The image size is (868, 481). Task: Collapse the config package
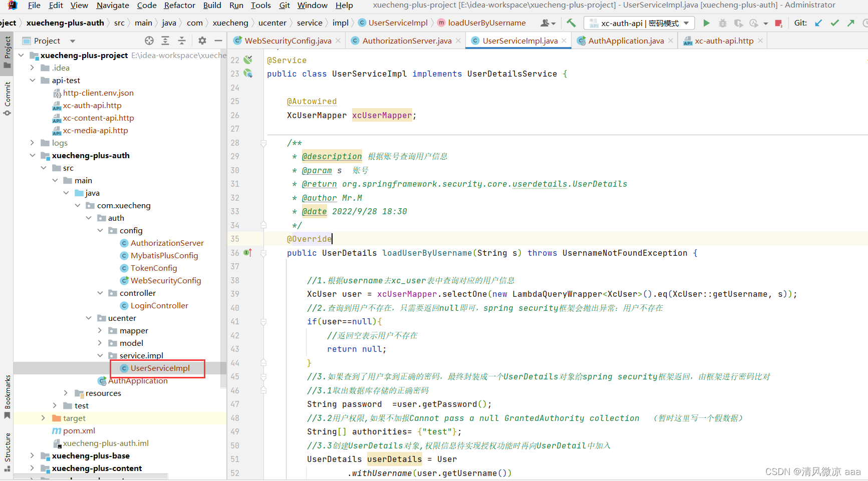100,230
